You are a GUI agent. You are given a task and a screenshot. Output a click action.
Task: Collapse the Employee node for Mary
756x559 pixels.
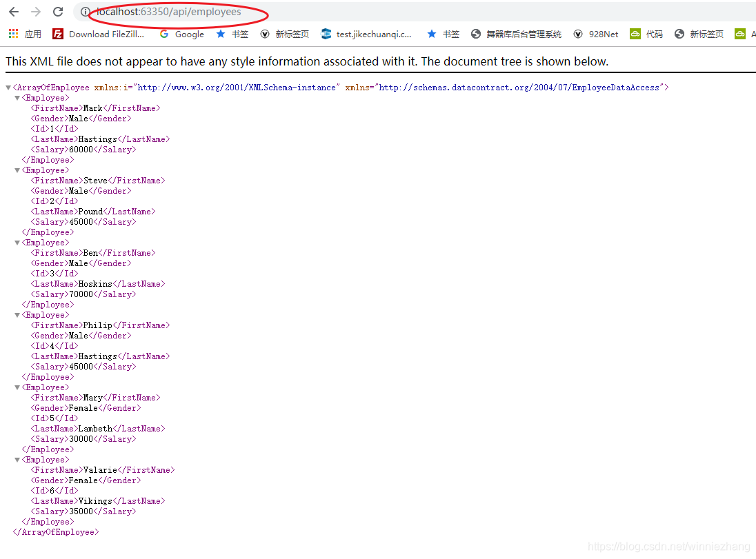coord(17,387)
